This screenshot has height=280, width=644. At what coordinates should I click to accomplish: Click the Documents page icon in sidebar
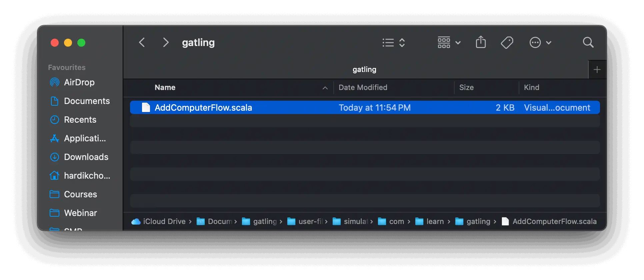pos(54,101)
